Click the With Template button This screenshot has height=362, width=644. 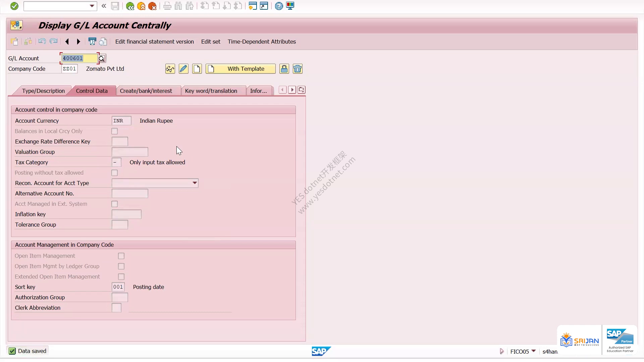tap(240, 69)
